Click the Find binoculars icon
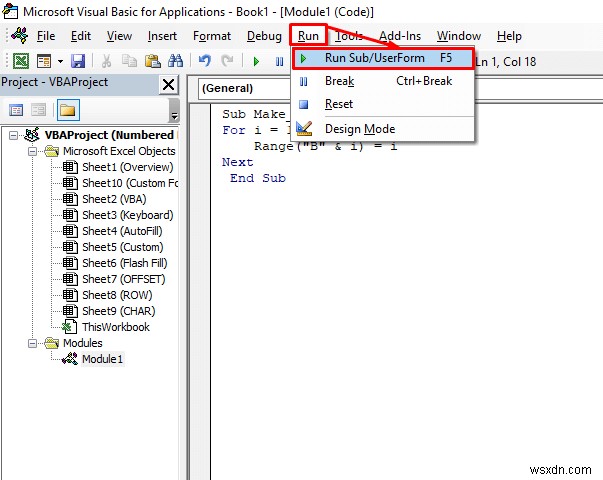The height and width of the screenshot is (480, 603). (175, 61)
